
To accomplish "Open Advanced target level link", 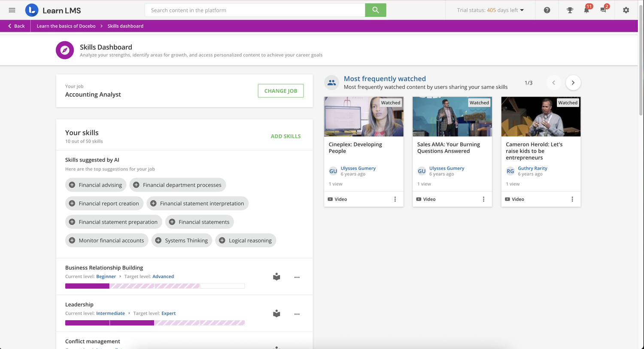I will [x=163, y=276].
